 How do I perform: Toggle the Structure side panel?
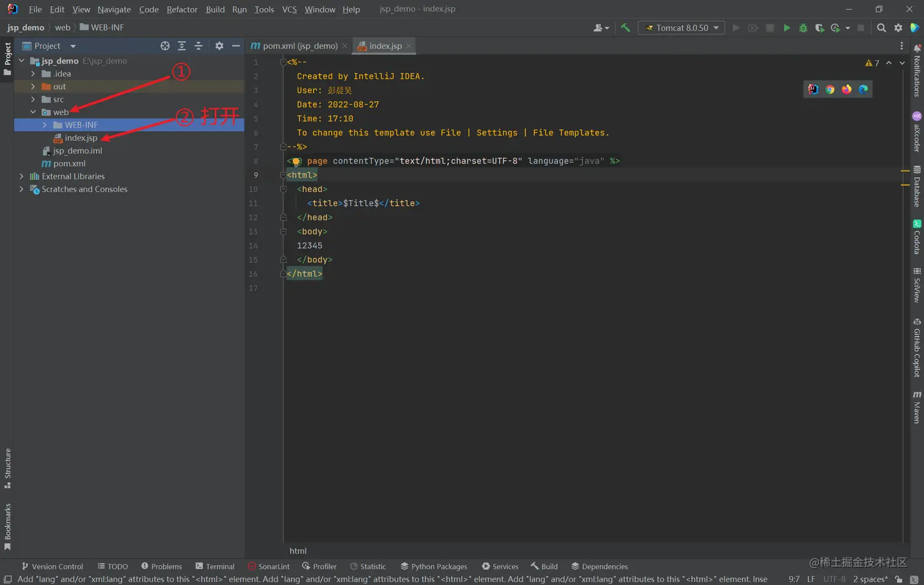[7, 468]
